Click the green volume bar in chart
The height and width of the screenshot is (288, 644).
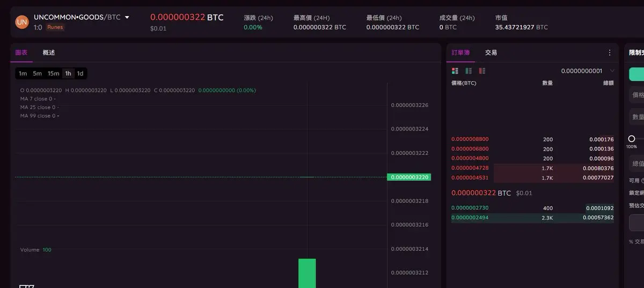[307, 273]
